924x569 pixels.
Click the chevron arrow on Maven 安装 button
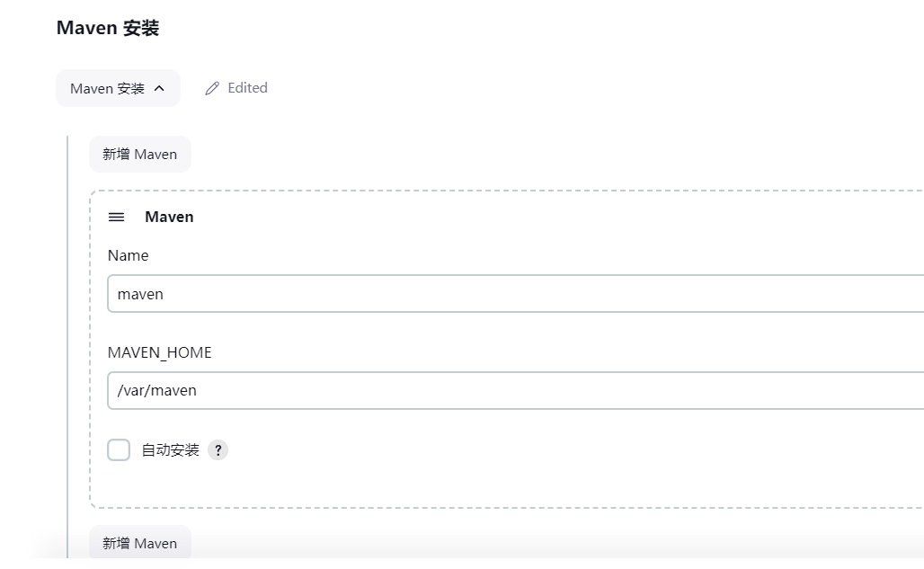point(159,89)
